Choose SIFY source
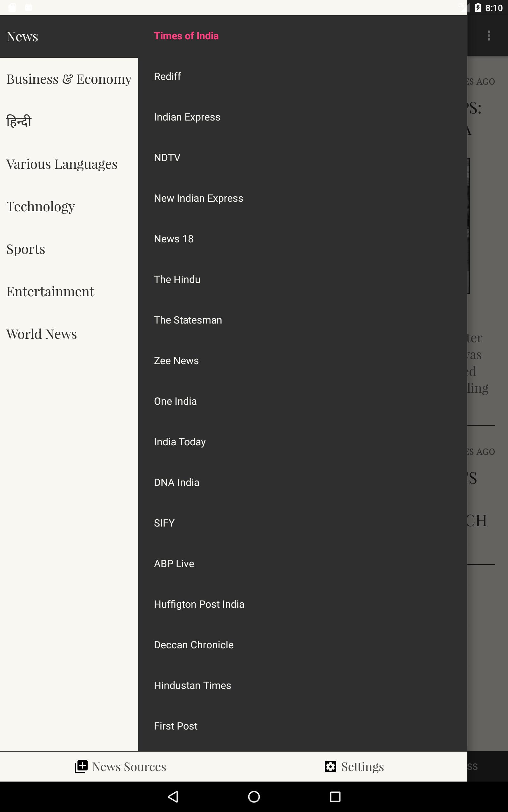 [x=303, y=523]
